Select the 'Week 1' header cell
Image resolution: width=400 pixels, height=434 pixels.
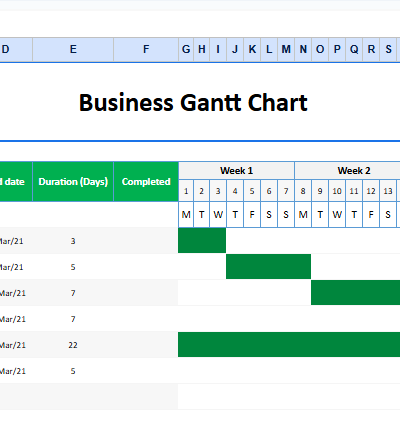[236, 171]
